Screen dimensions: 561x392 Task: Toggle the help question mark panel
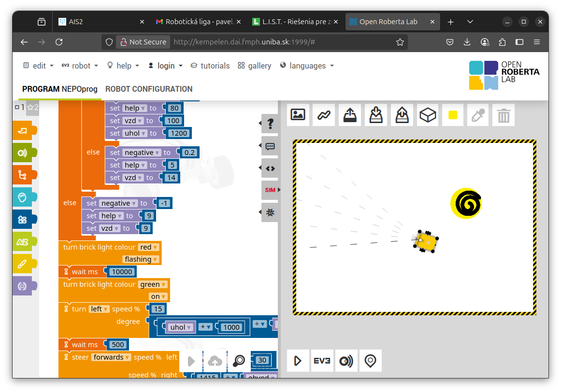[x=270, y=124]
